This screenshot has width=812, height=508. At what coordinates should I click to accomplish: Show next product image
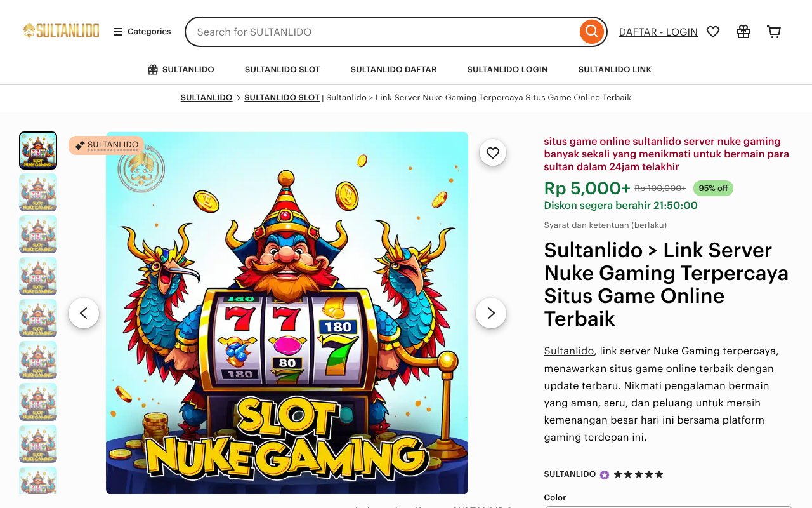pos(491,313)
